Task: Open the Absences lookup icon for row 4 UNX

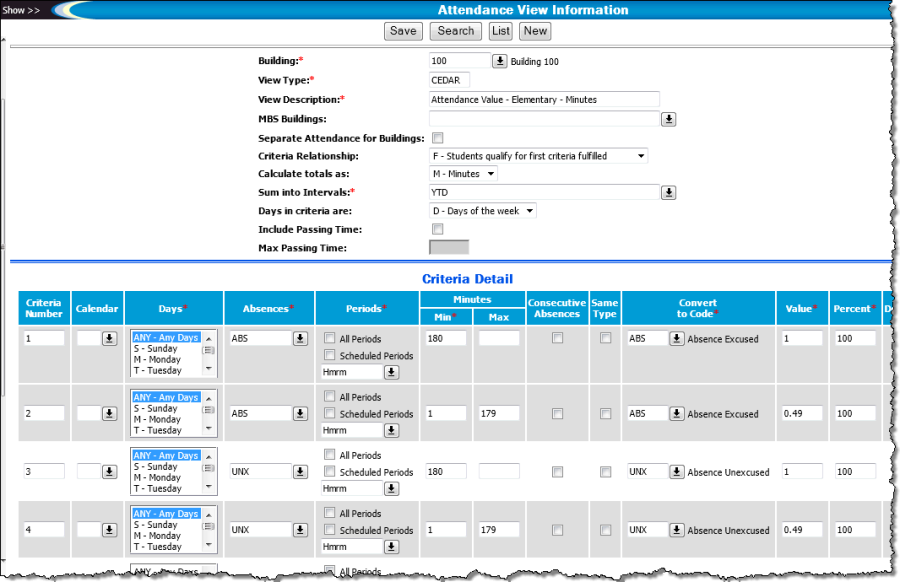Action: click(x=299, y=530)
